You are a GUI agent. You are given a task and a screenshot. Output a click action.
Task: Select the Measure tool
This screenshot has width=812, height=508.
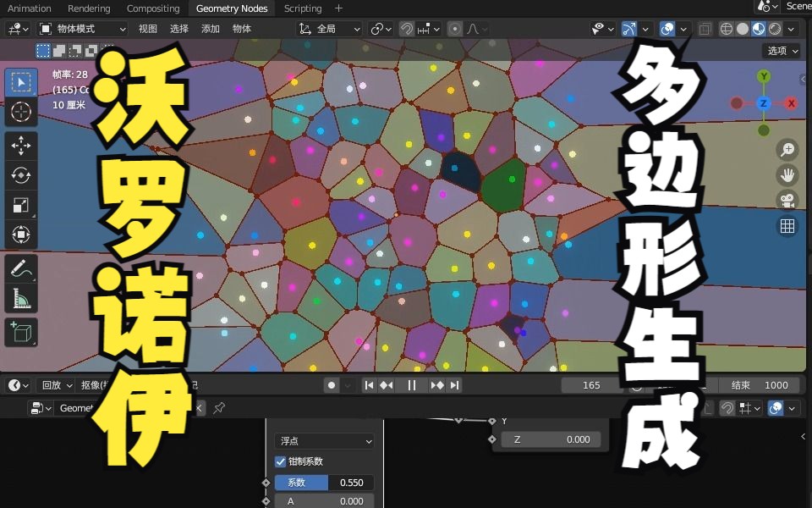click(20, 298)
